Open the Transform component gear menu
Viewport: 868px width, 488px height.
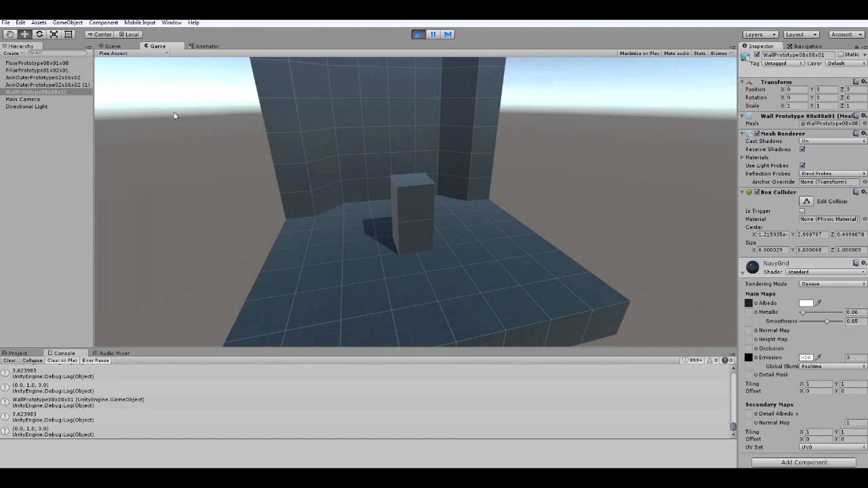[x=864, y=82]
